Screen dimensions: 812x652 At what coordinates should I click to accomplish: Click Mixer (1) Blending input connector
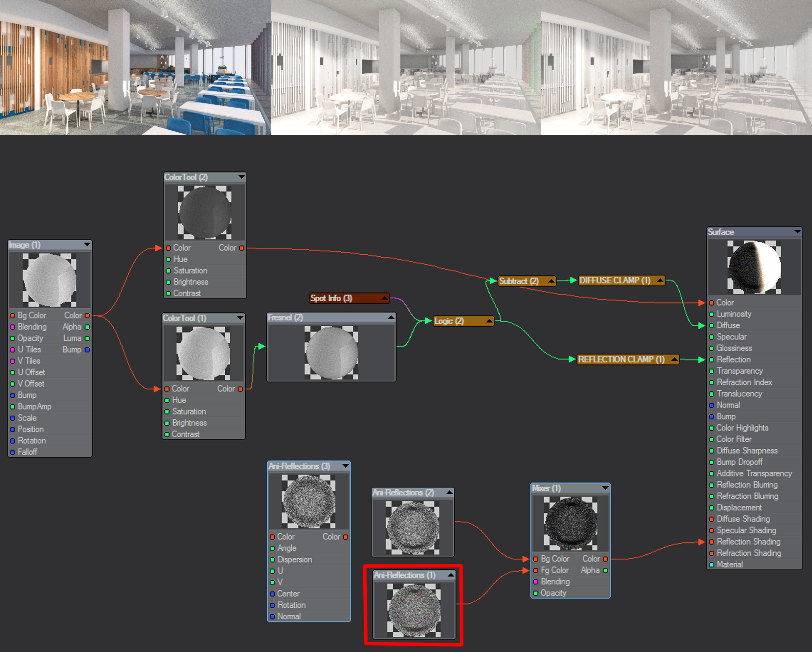pos(536,582)
